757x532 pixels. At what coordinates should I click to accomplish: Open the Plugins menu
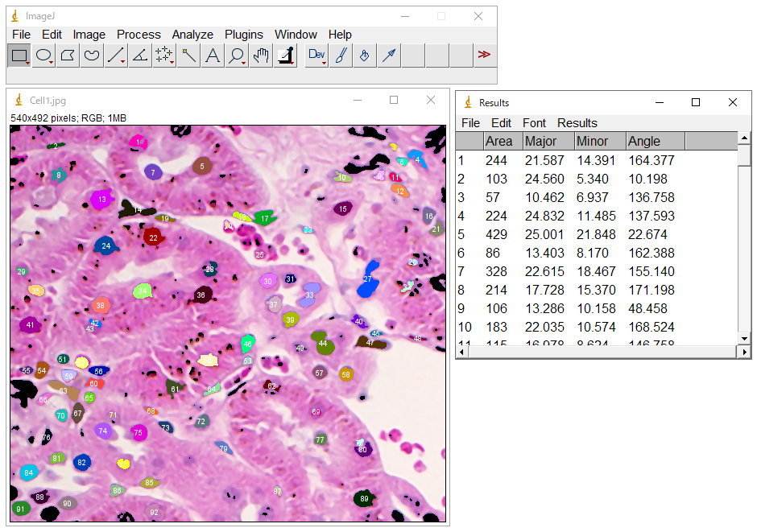click(243, 35)
